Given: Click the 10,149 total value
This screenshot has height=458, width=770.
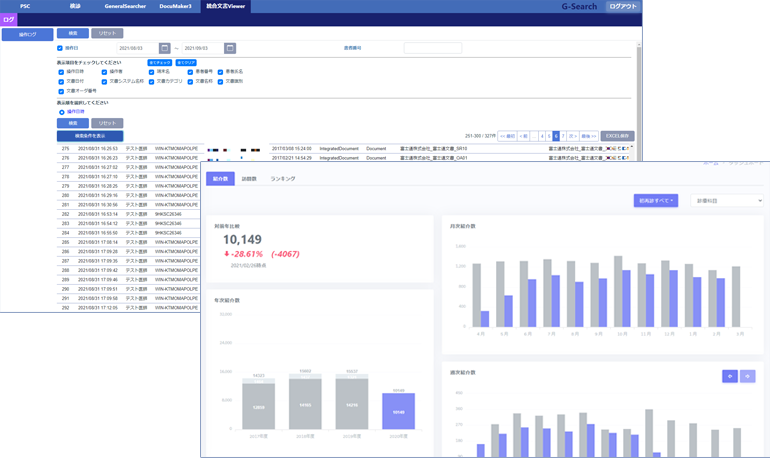Looking at the screenshot, I should [242, 240].
